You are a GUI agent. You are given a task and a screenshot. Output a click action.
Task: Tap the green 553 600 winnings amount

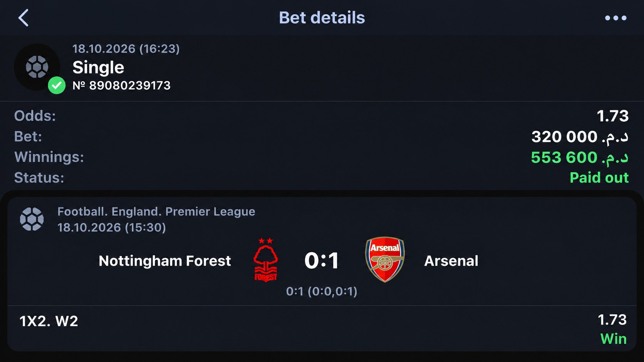tap(579, 157)
